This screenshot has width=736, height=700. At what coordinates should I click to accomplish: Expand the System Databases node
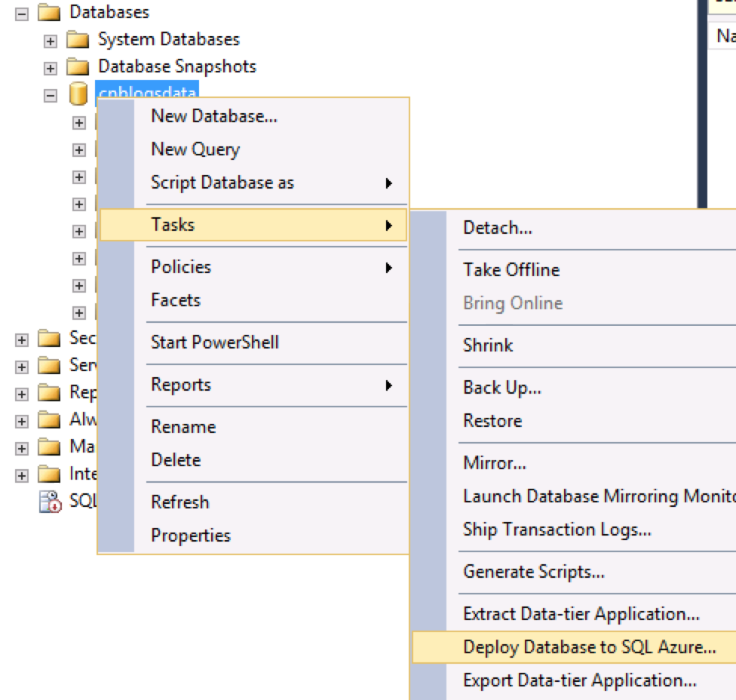tap(51, 41)
